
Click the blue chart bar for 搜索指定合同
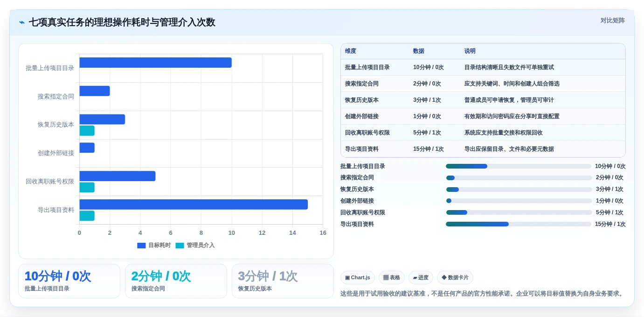95,91
